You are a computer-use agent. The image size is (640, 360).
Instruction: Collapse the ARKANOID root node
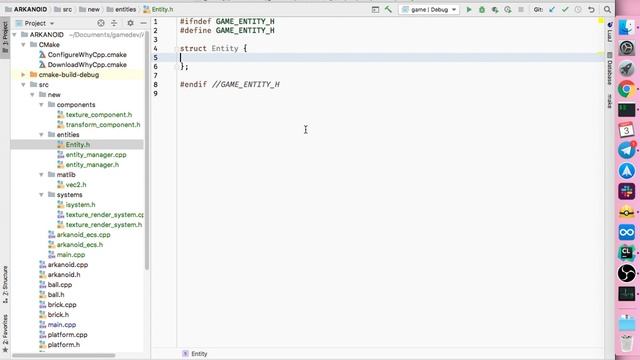pos(15,35)
